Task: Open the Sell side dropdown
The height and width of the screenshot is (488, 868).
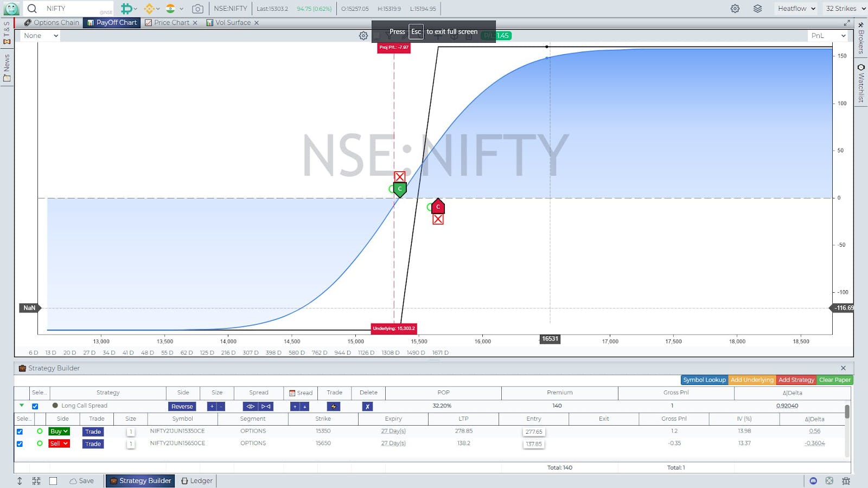Action: [x=59, y=444]
